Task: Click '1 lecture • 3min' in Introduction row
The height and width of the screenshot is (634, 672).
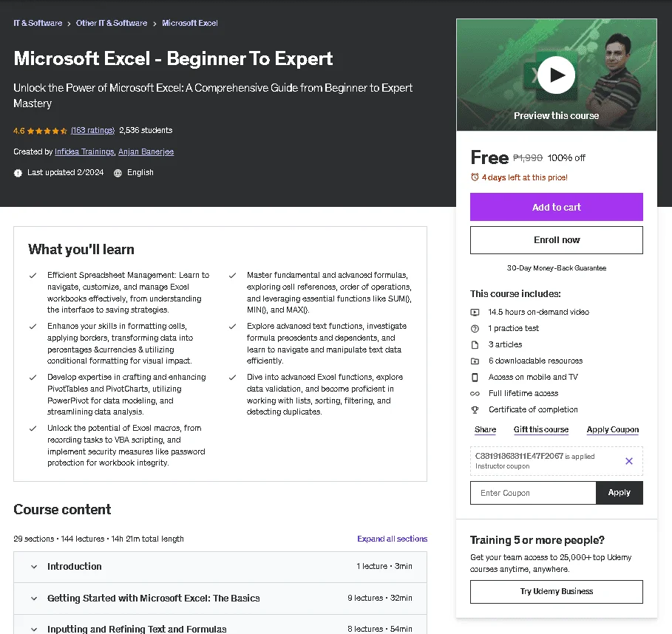Action: pyautogui.click(x=384, y=566)
